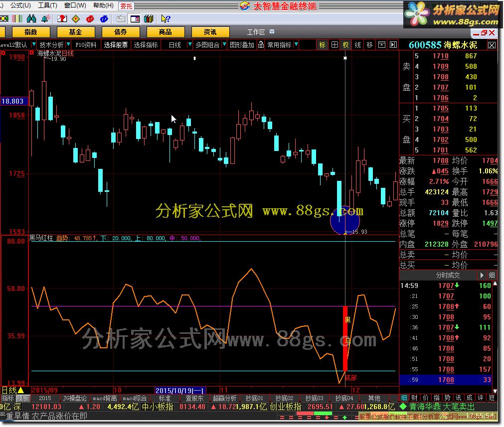Select the 评 tab in right panel
Image resolution: width=504 pixels, height=427 pixels.
click(481, 398)
